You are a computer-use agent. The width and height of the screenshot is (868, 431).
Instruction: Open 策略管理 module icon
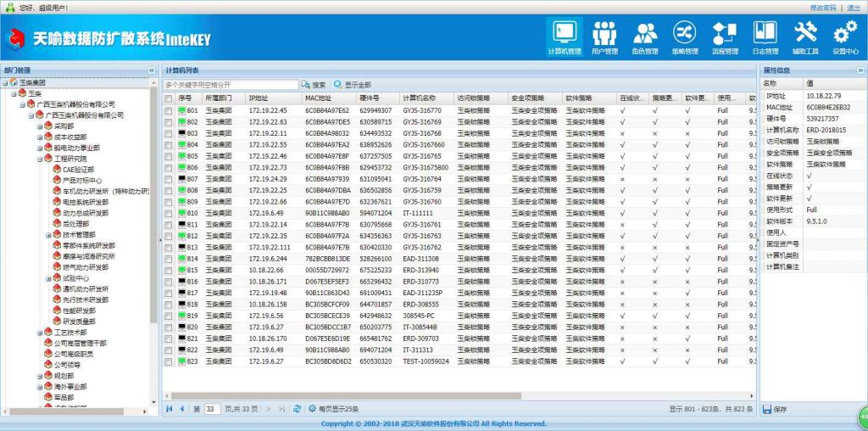click(685, 37)
